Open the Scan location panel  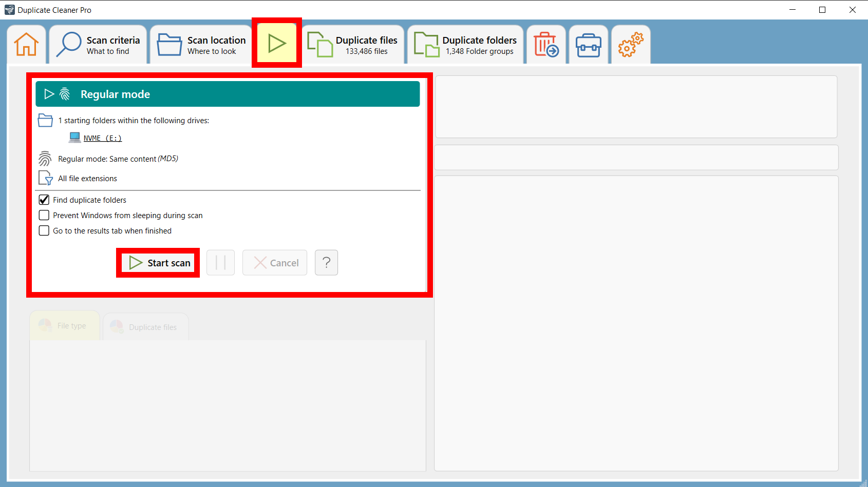click(x=200, y=44)
